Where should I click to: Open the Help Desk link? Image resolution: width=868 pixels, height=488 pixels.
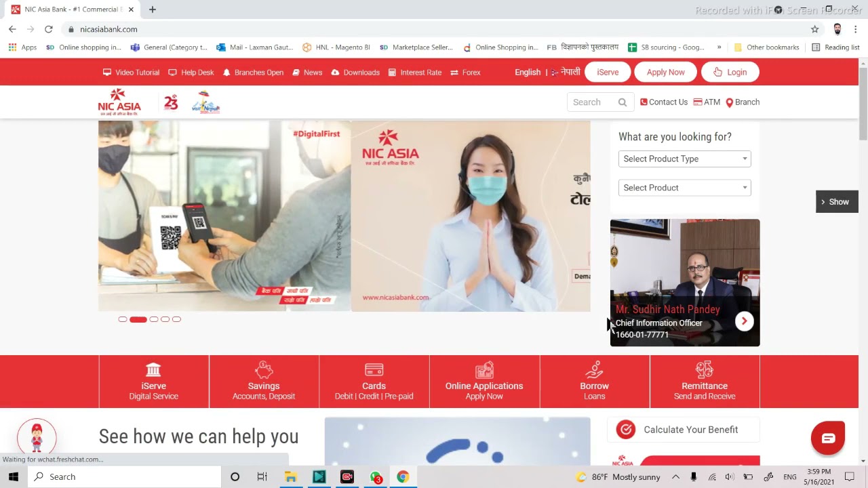[x=191, y=73]
